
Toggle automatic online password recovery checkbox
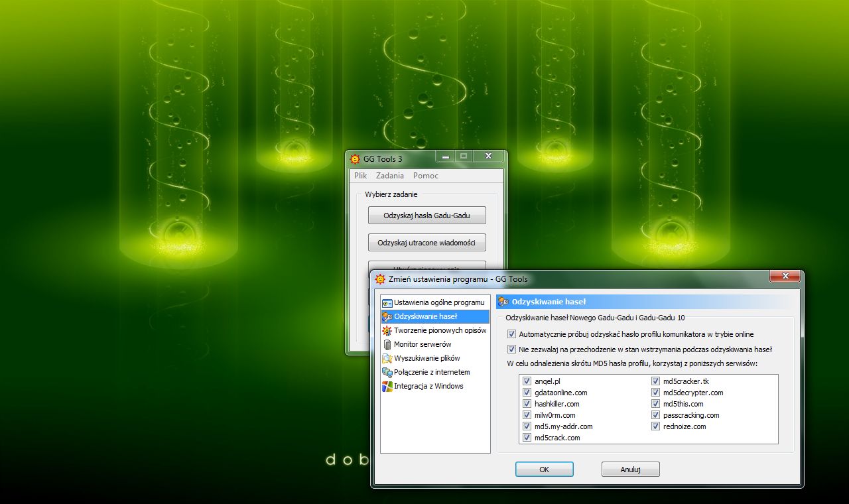(511, 334)
